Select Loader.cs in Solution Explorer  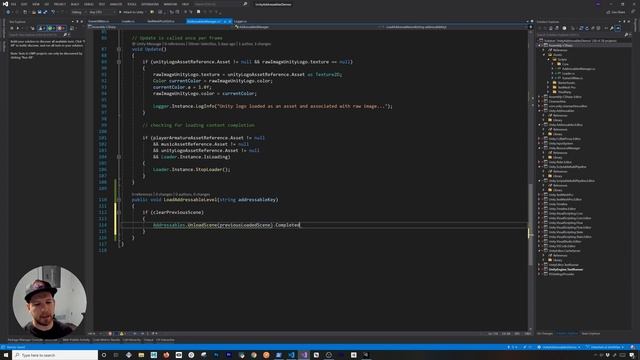coord(568,73)
